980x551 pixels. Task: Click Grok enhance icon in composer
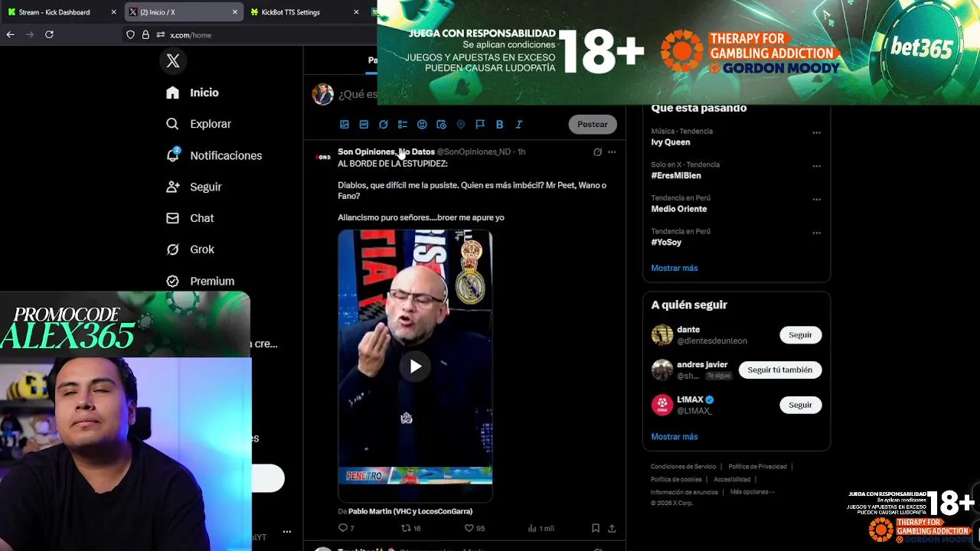click(383, 124)
